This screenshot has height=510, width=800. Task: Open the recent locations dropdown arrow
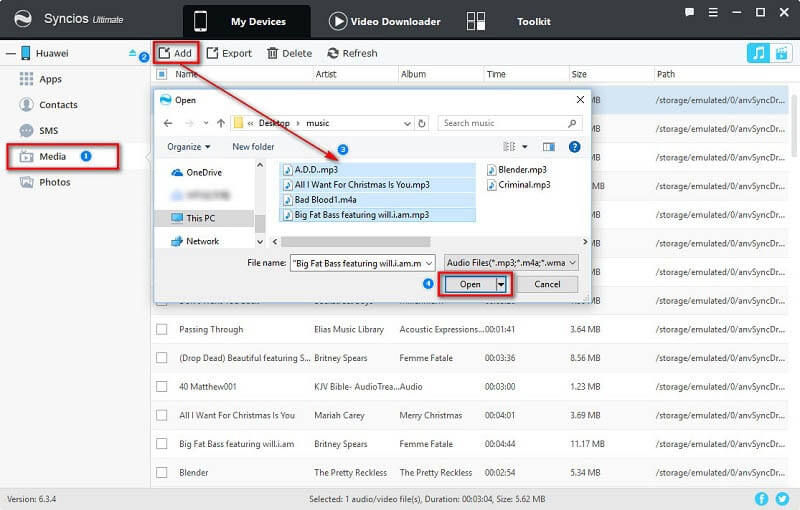pyautogui.click(x=206, y=123)
